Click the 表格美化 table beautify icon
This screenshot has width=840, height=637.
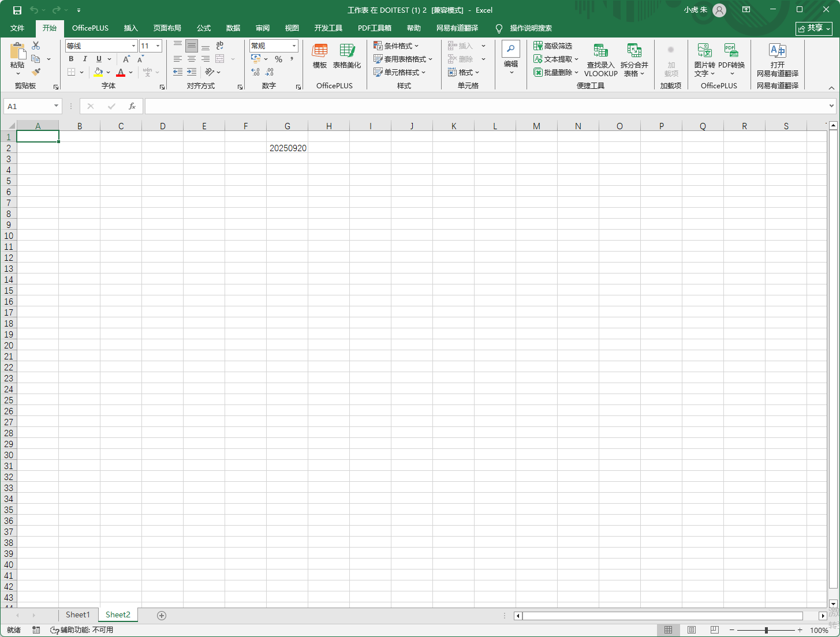pyautogui.click(x=347, y=56)
